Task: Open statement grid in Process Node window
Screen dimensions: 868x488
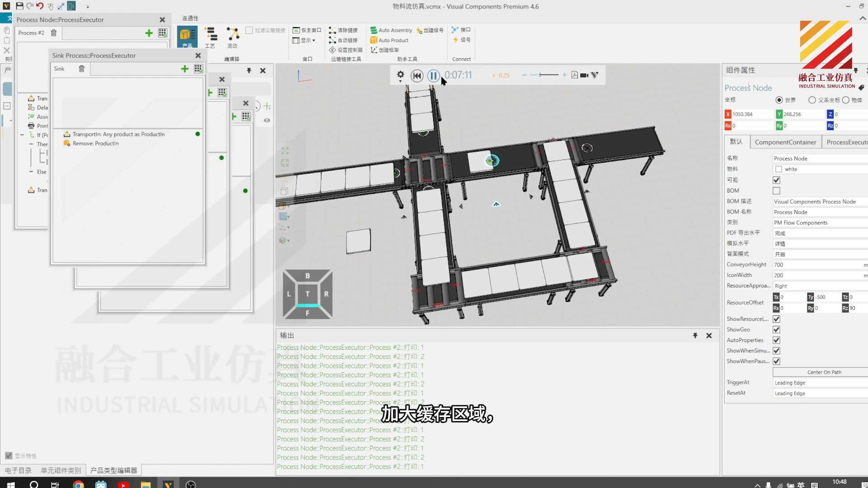Action: tap(162, 33)
